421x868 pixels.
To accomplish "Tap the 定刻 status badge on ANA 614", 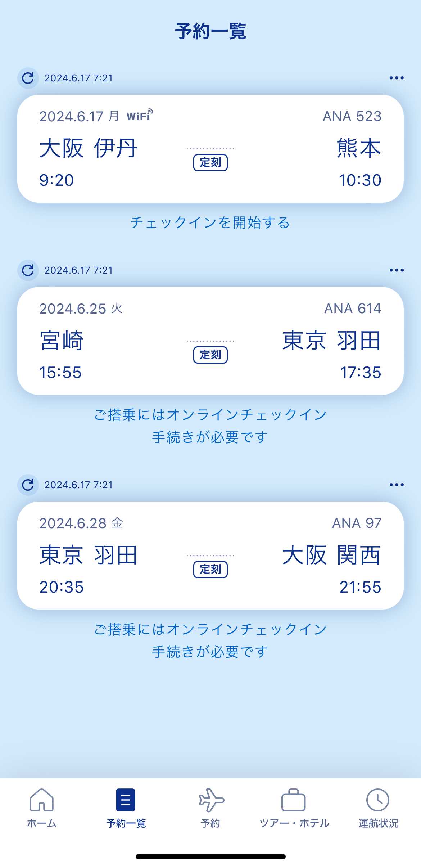I will coord(210,355).
